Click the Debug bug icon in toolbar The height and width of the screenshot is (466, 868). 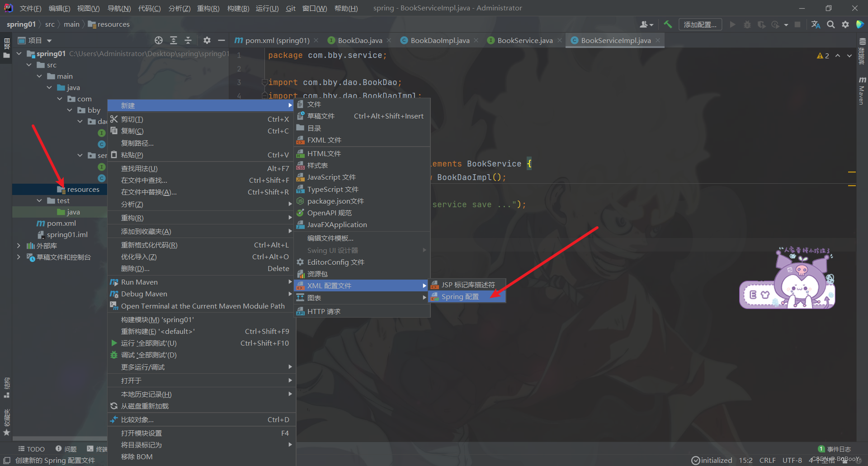click(747, 24)
